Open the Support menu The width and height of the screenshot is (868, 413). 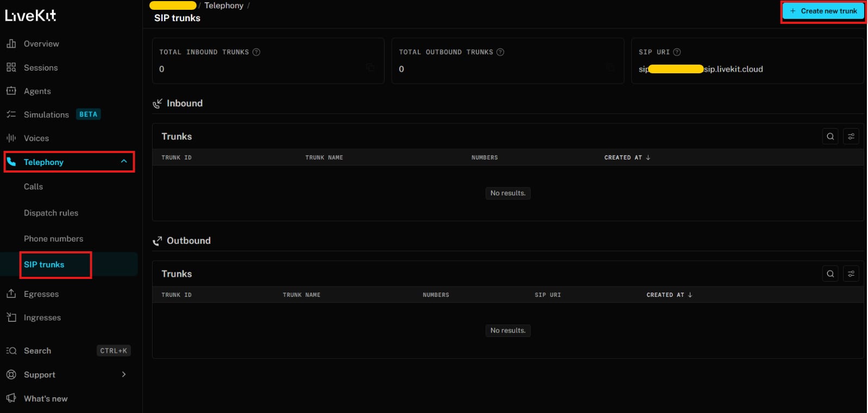tap(40, 374)
